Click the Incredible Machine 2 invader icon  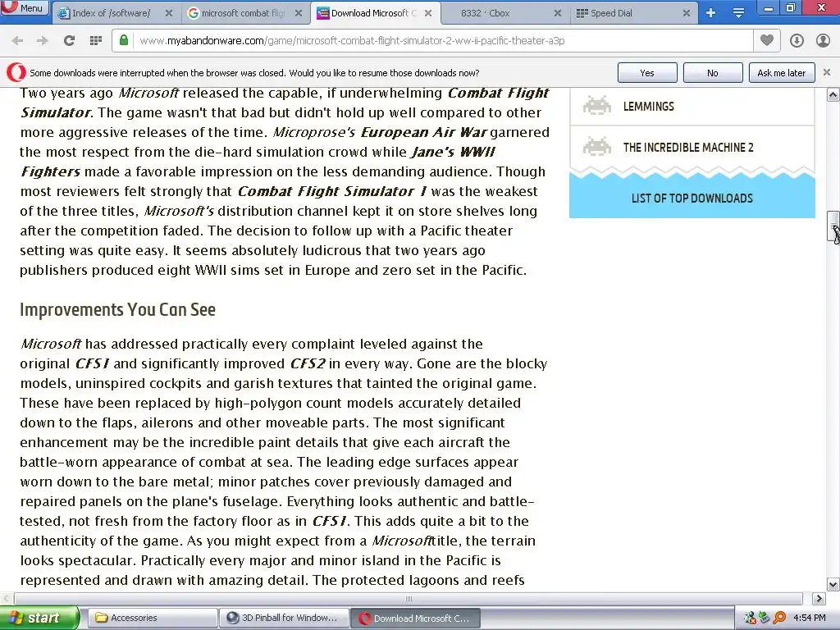point(597,146)
